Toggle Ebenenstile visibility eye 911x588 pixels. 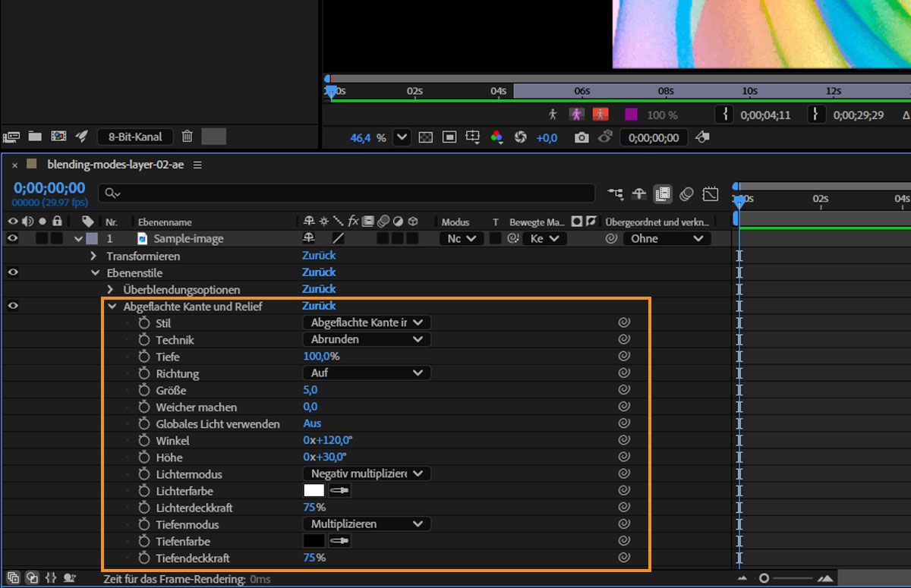pos(12,272)
